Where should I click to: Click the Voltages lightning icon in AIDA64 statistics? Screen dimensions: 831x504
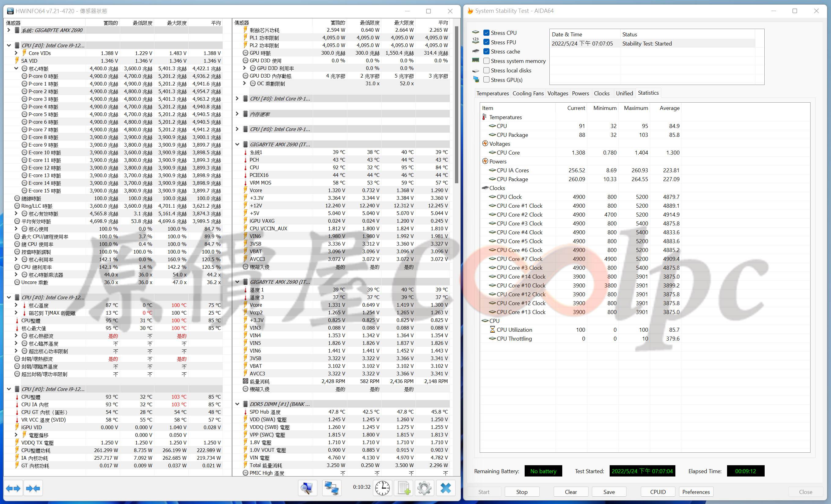(485, 144)
